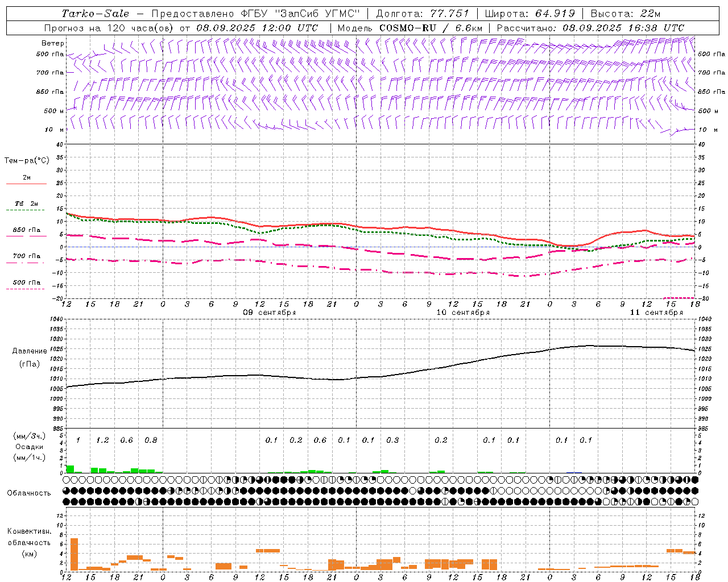This screenshot has width=728, height=582.
Task: Click the 'Осадки' precipitation label
Action: (x=30, y=447)
